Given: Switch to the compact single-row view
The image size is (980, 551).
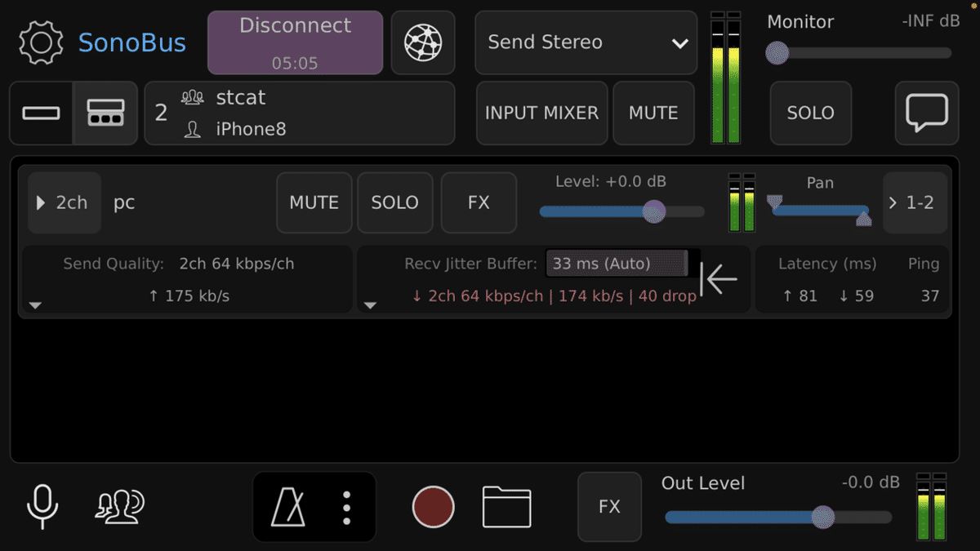Looking at the screenshot, I should [x=42, y=113].
